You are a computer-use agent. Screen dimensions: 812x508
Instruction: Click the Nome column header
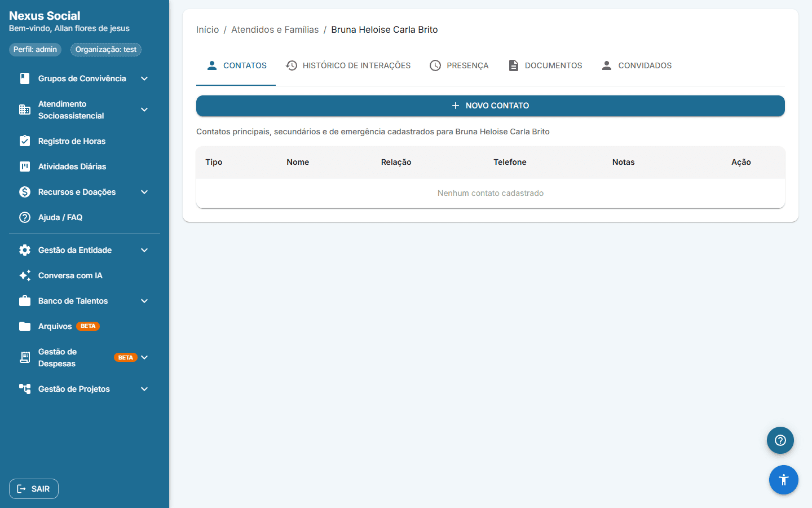point(298,162)
